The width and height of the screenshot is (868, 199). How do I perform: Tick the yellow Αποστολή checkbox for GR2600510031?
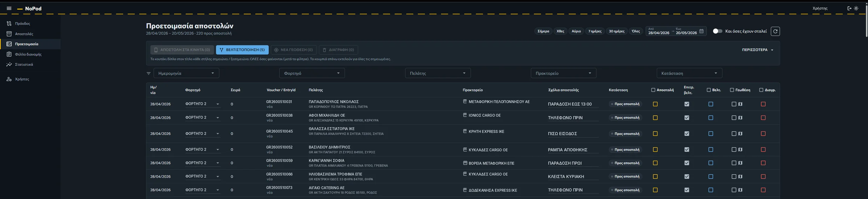(655, 104)
